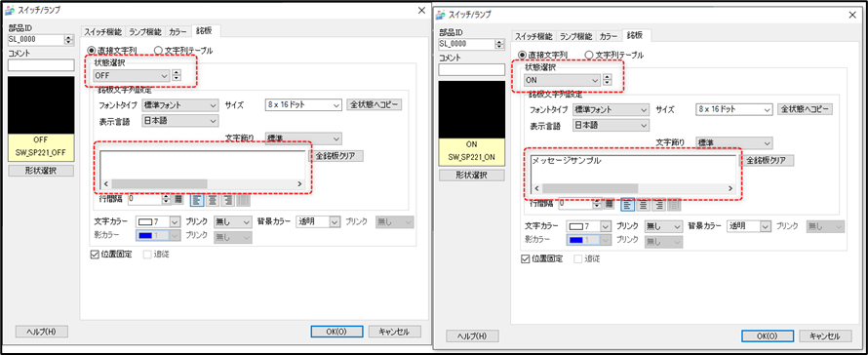Image resolution: width=868 pixels, height=355 pixels.
Task: Toggle 位置固定 checkbox in OFF-state dialog
Action: (94, 255)
